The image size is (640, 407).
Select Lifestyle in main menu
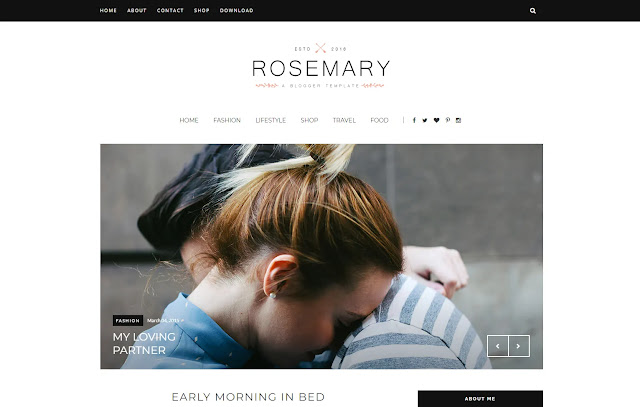point(271,120)
